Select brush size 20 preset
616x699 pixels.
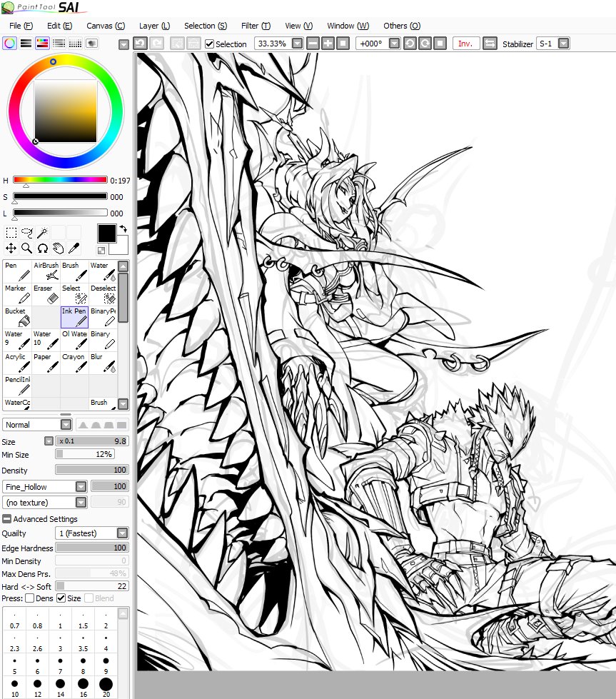(x=106, y=688)
